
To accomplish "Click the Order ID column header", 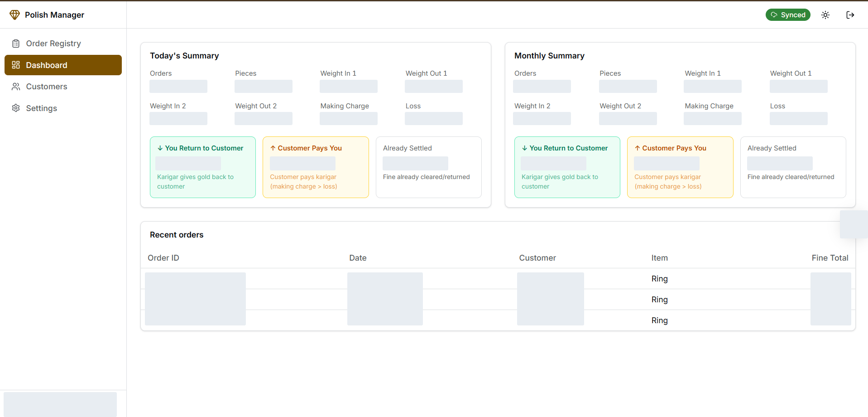I will tap(163, 258).
